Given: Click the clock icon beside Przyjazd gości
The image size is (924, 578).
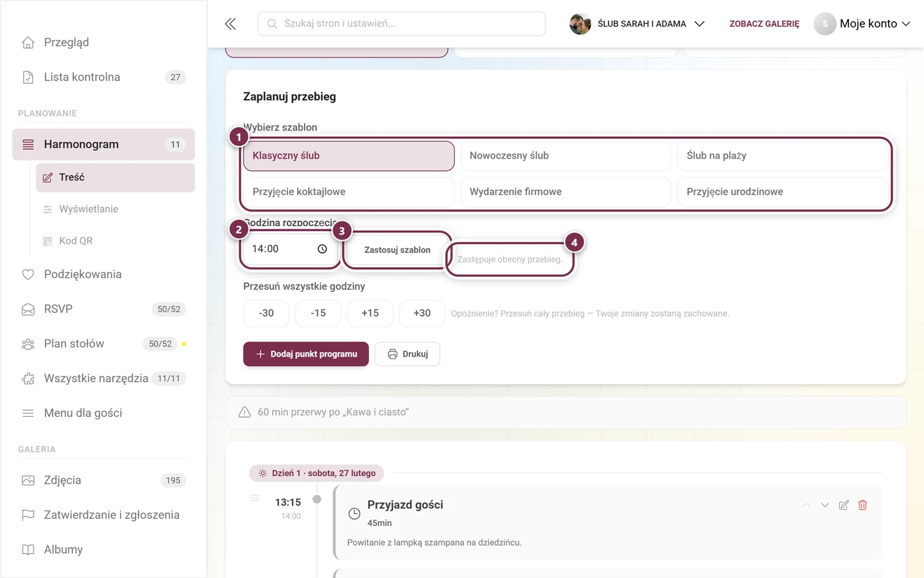Looking at the screenshot, I should point(354,514).
